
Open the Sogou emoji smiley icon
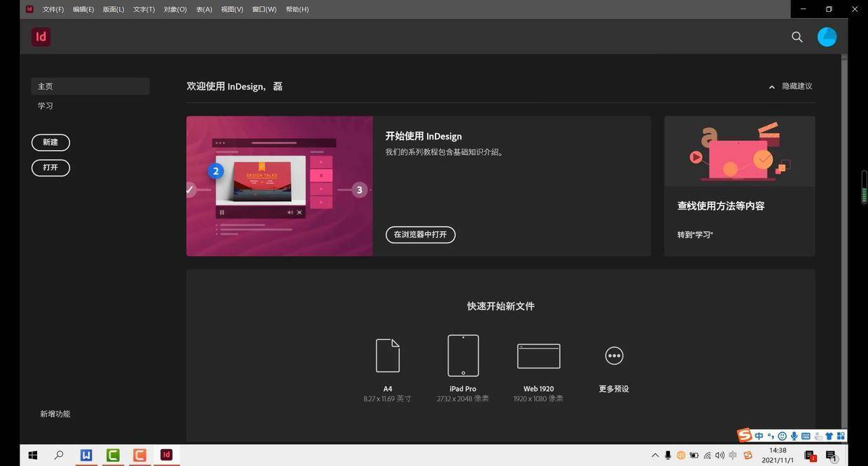[x=783, y=436]
